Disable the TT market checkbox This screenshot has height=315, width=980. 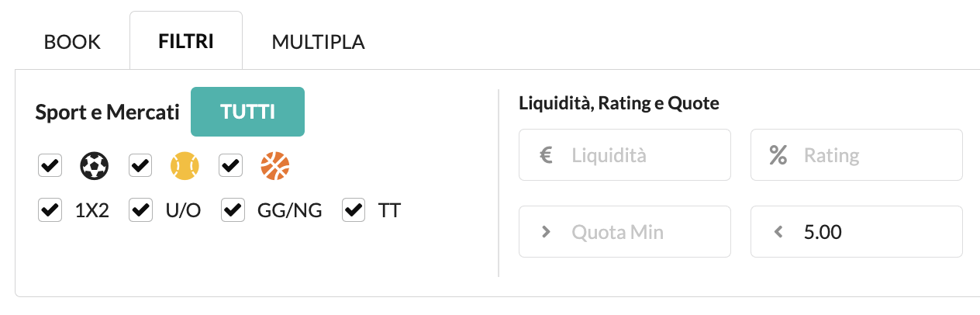tap(354, 210)
